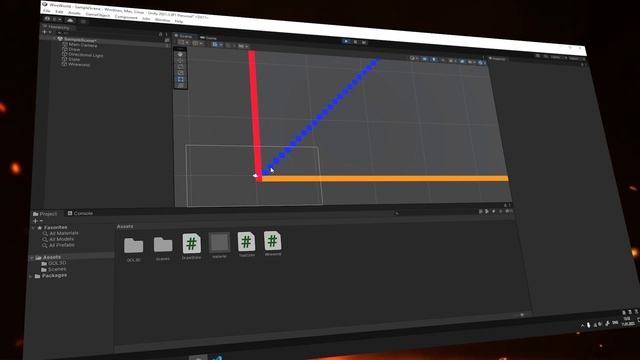Show hidden icons in Windows system tray
The width and height of the screenshot is (640, 360).
click(x=582, y=325)
